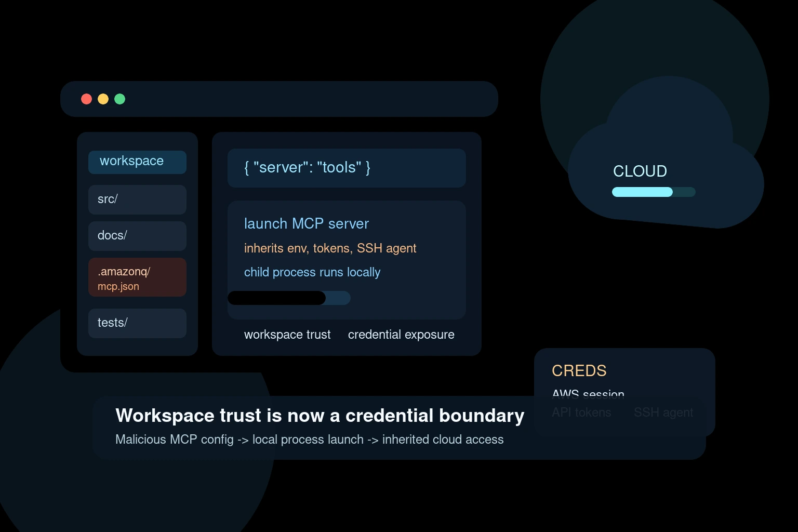Click the launch MCP server heading

coord(307,224)
